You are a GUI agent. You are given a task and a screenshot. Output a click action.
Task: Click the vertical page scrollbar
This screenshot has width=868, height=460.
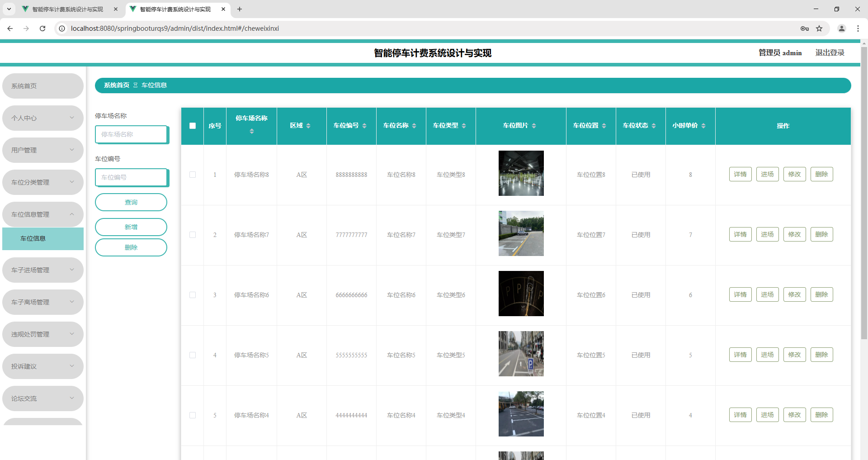click(864, 192)
